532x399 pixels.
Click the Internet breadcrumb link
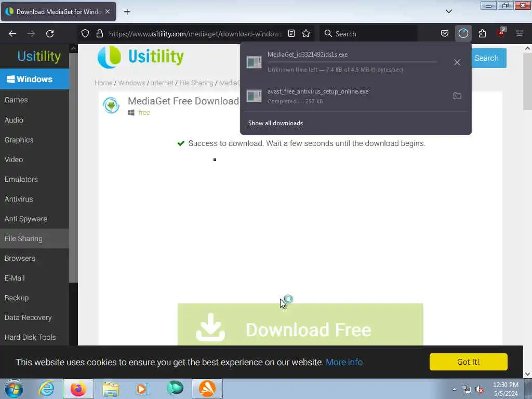[162, 83]
